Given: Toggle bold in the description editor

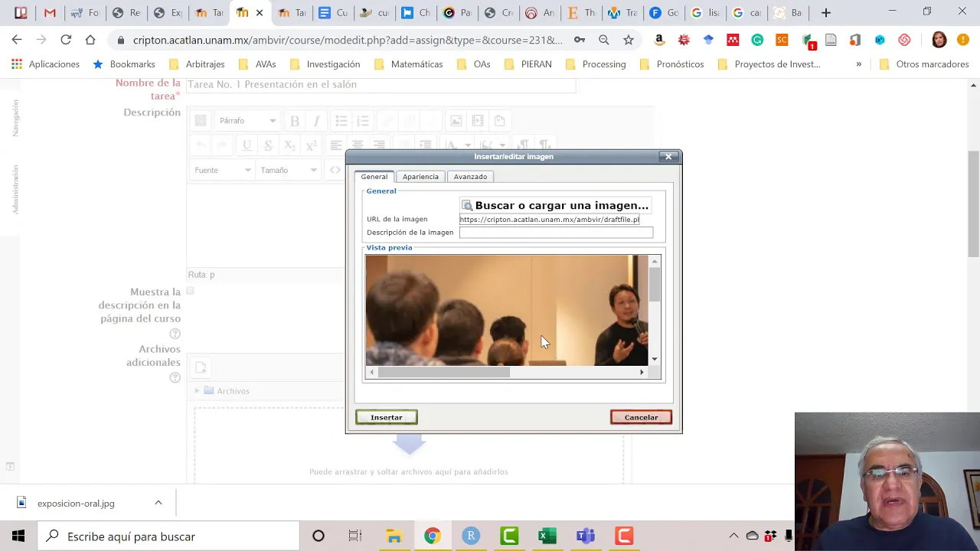Looking at the screenshot, I should coord(295,121).
